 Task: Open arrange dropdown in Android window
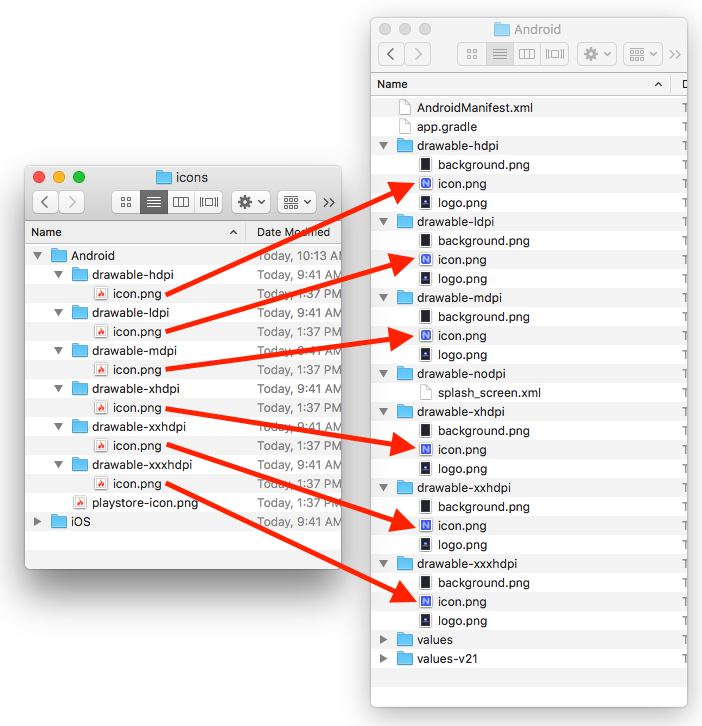click(x=643, y=54)
